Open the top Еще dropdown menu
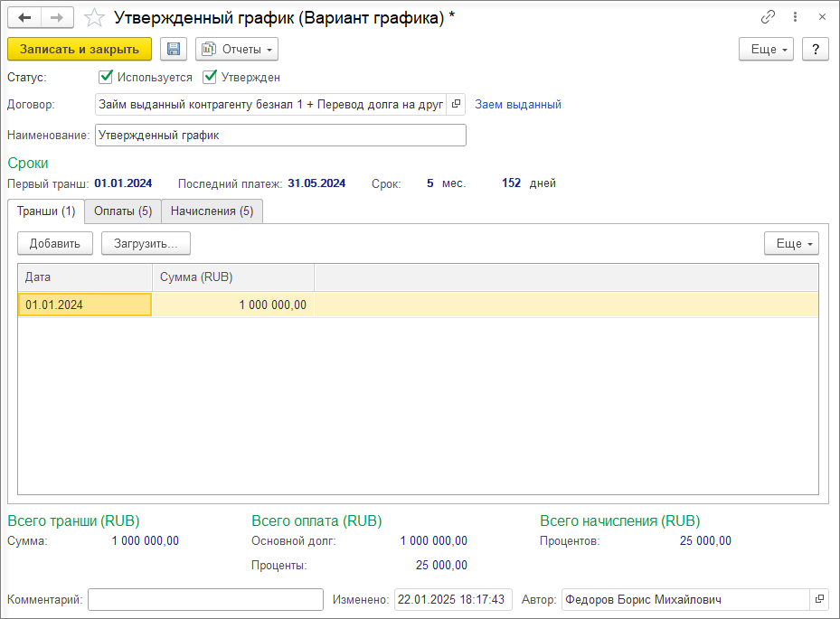 click(x=766, y=50)
